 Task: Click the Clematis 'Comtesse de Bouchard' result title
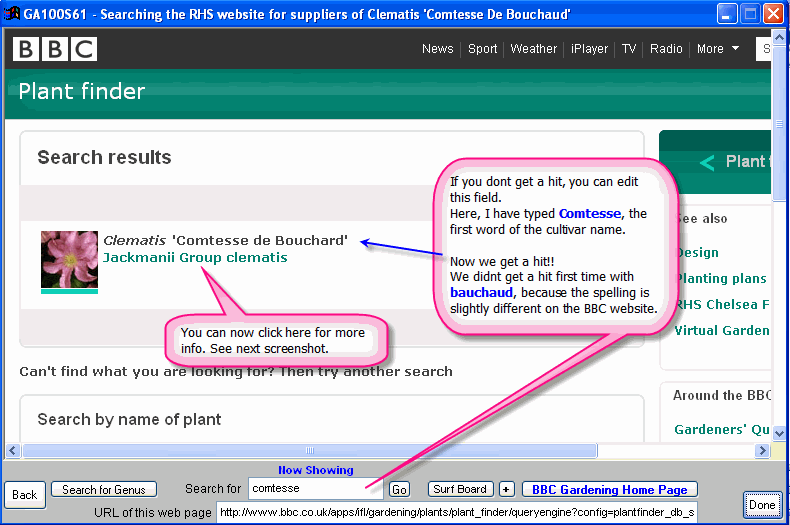pyautogui.click(x=225, y=240)
